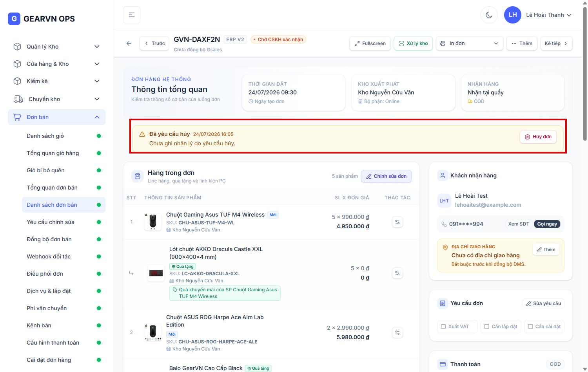
Task: Collapse sidebar with hamburger menu icon
Action: [x=132, y=15]
